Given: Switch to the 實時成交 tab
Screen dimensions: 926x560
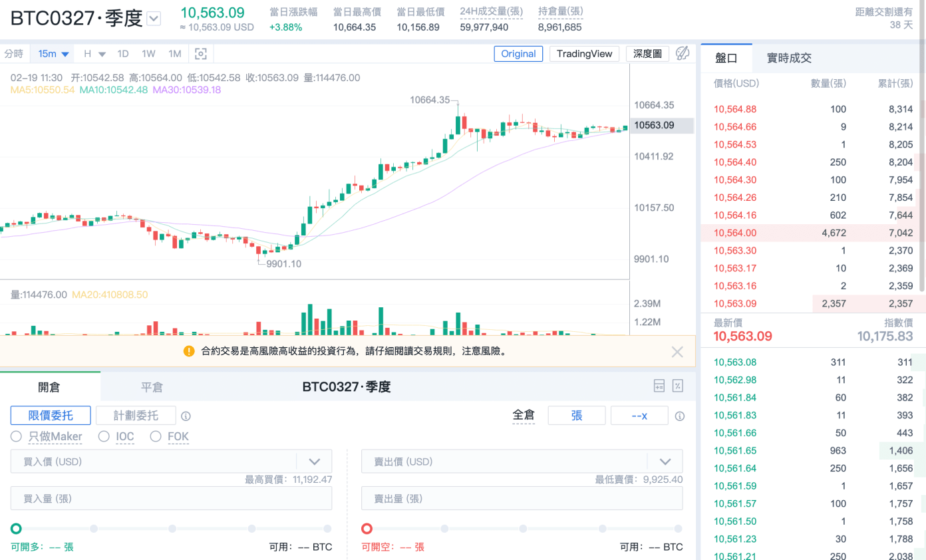Looking at the screenshot, I should 789,59.
